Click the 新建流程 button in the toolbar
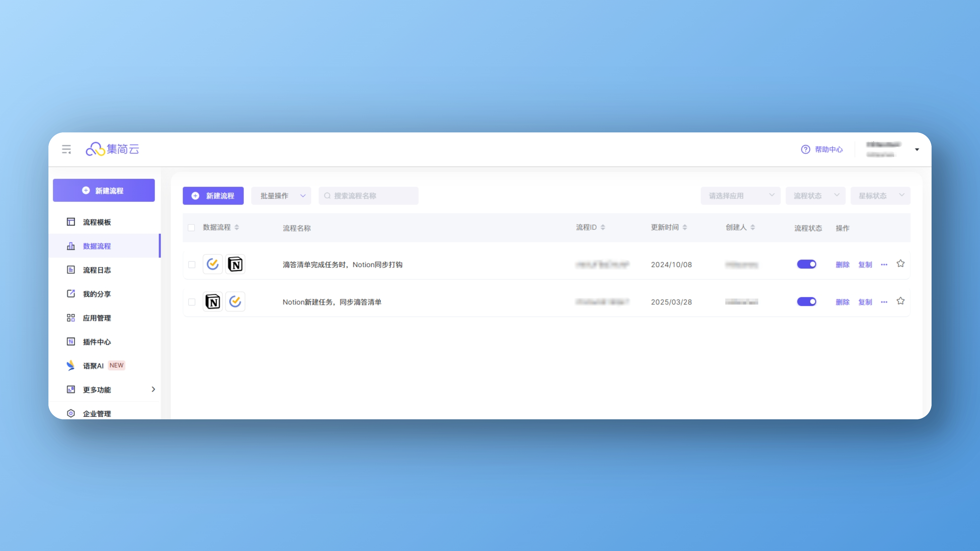This screenshot has height=551, width=980. (x=213, y=196)
